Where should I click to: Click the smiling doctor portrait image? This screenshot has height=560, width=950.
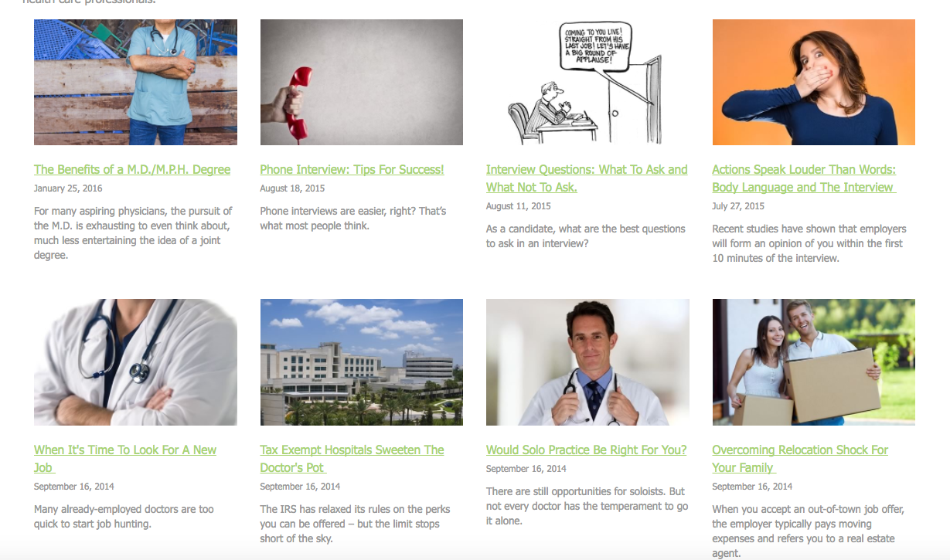click(x=587, y=362)
